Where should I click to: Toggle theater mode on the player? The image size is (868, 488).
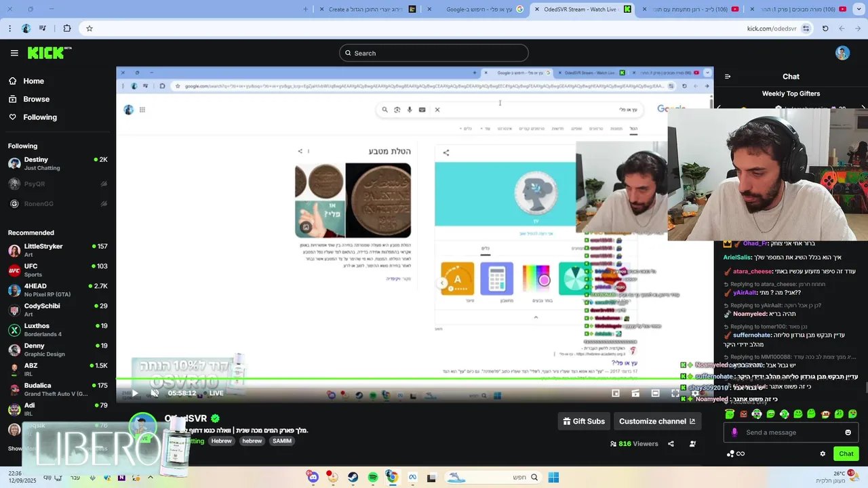coord(656,393)
